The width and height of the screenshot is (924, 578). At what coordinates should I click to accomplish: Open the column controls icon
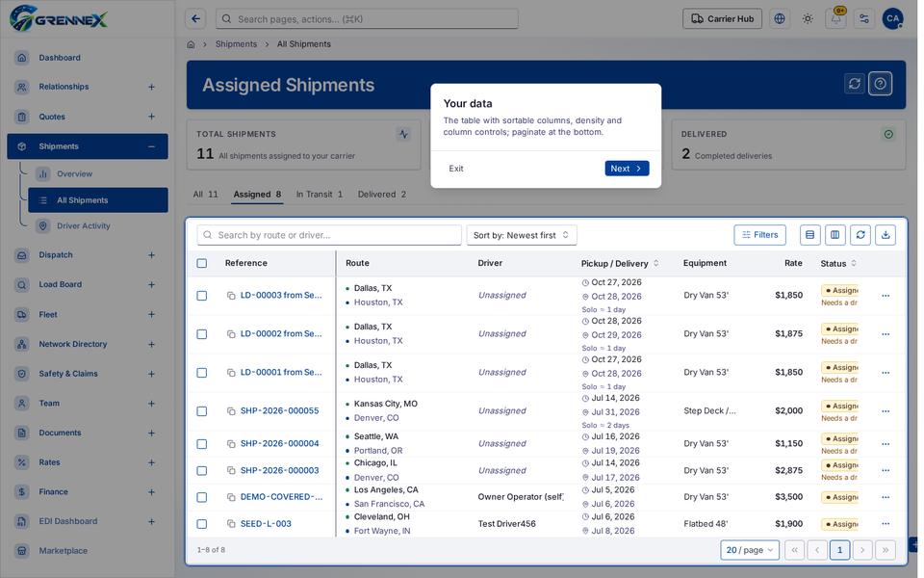[x=835, y=235]
